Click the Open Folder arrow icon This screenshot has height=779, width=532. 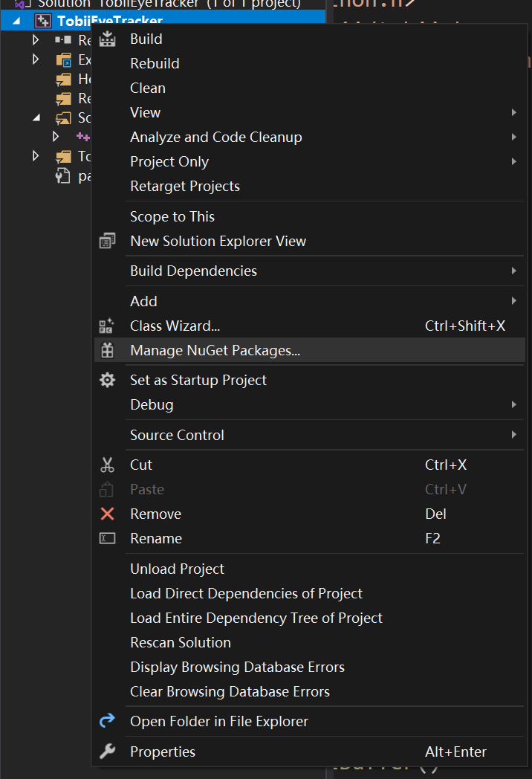pyautogui.click(x=107, y=721)
